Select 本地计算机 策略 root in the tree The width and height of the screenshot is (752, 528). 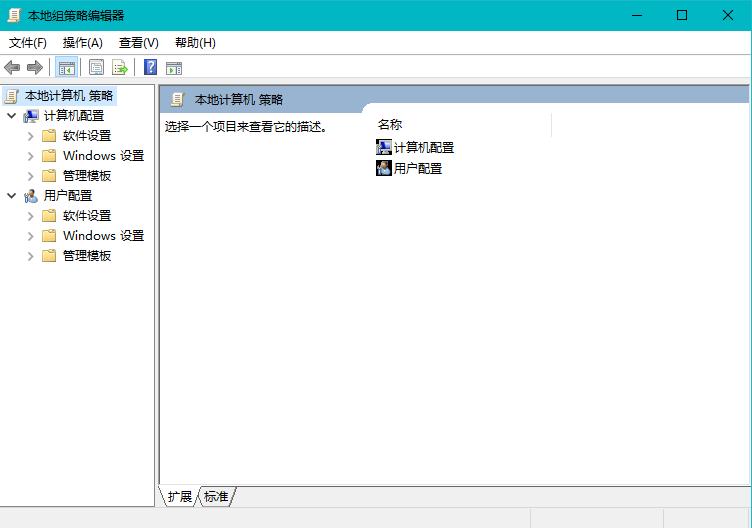tap(69, 96)
